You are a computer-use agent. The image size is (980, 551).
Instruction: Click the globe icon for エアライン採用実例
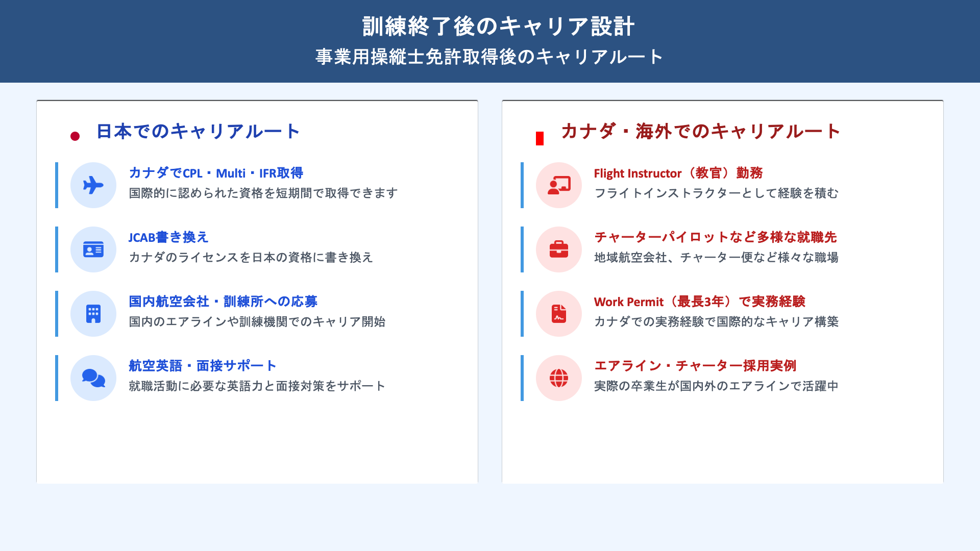tap(558, 378)
